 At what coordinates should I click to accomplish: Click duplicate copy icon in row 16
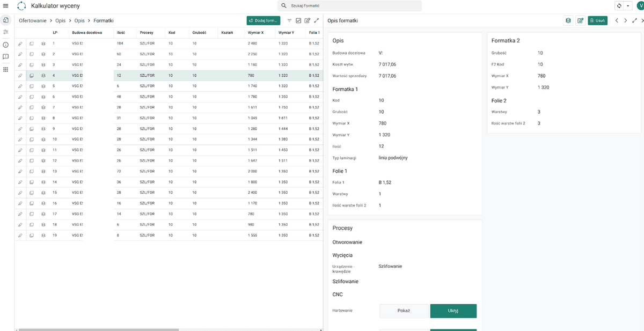pos(32,203)
